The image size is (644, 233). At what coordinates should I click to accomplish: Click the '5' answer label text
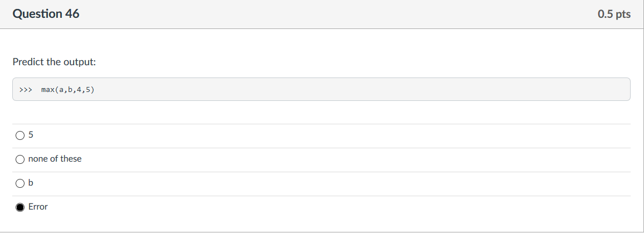coord(31,135)
